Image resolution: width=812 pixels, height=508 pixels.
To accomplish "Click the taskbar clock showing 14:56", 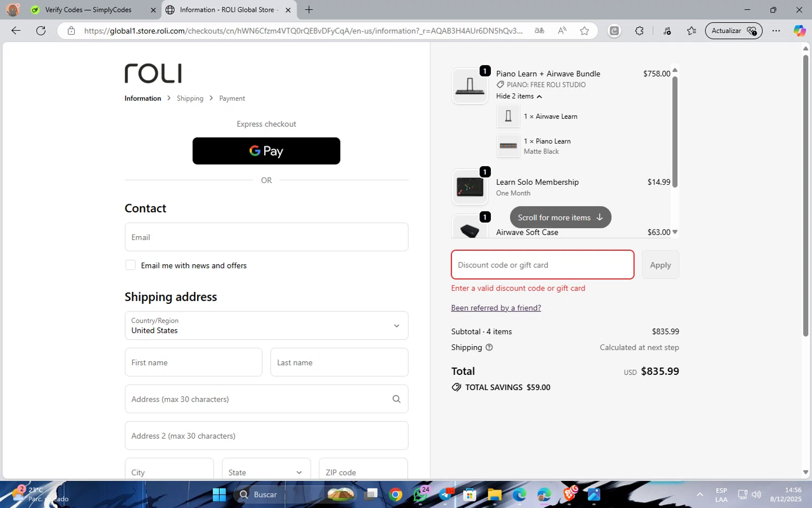I will 785,494.
